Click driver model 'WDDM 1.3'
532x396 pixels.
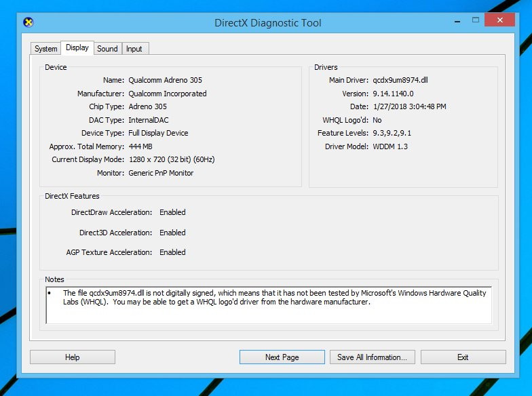(390, 146)
